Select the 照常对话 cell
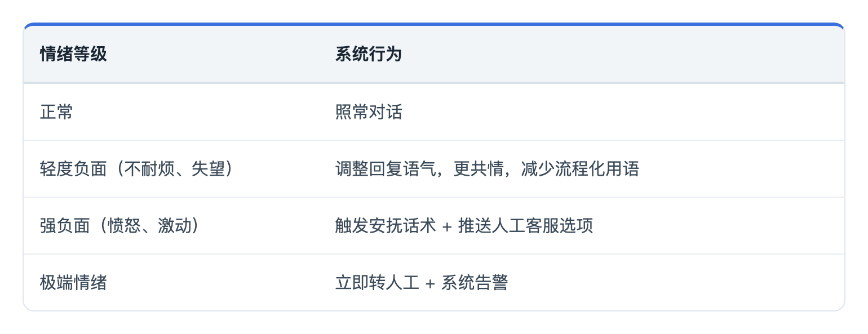868x334 pixels. point(369,112)
